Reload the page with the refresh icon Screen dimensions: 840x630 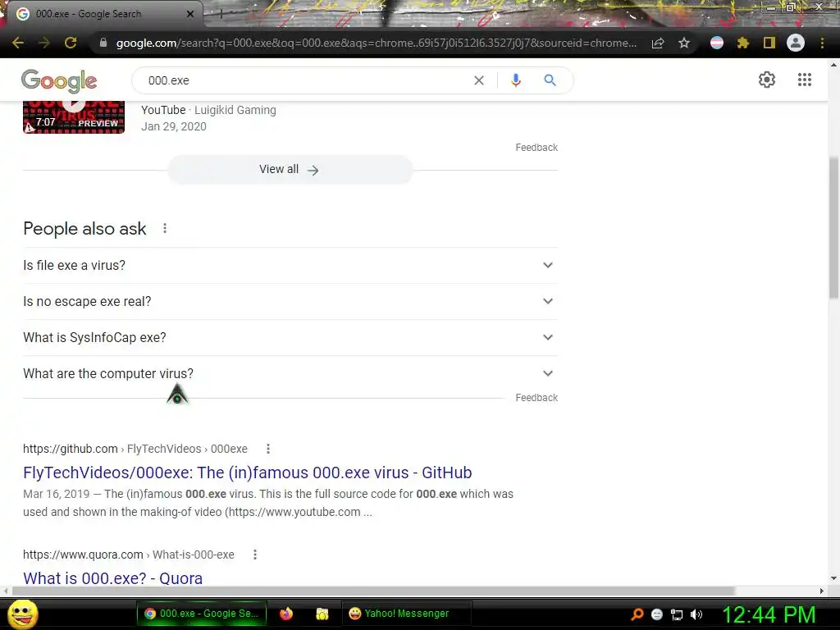click(71, 43)
